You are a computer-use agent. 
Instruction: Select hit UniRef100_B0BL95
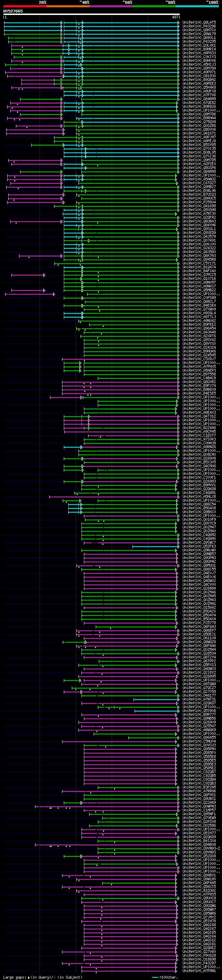(x=199, y=153)
